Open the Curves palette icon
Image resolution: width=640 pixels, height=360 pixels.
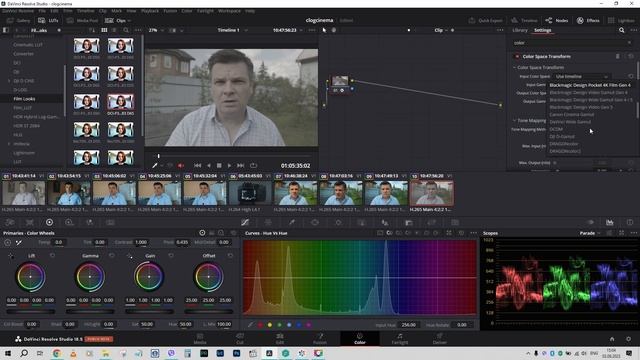pyautogui.click(x=244, y=222)
